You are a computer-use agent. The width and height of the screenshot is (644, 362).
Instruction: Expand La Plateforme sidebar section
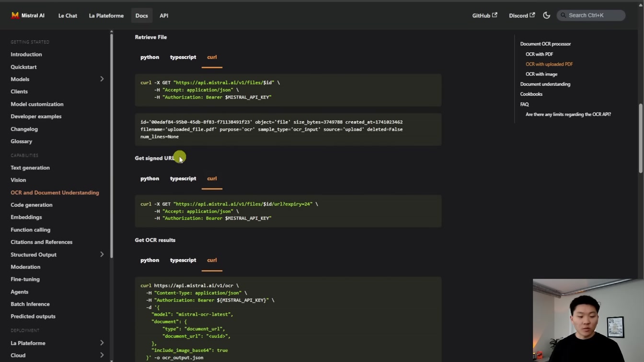(x=102, y=343)
